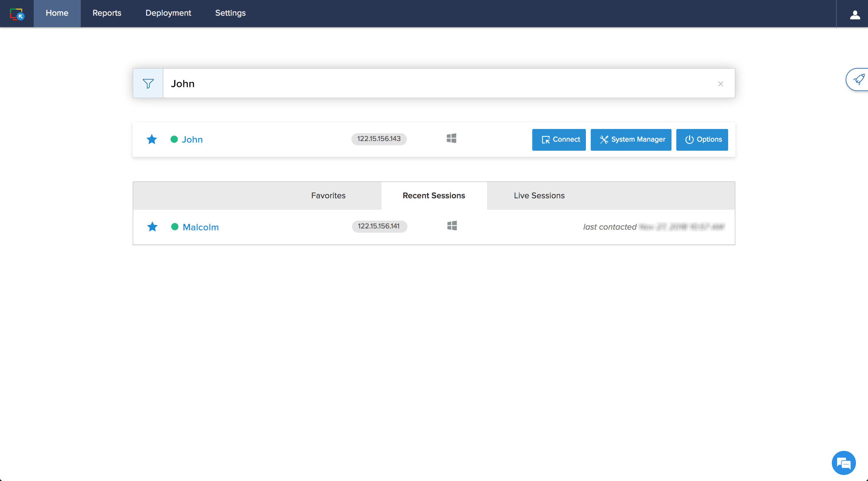Click the rocket quick launch icon
Screen dimensions: 868x481
(858, 80)
